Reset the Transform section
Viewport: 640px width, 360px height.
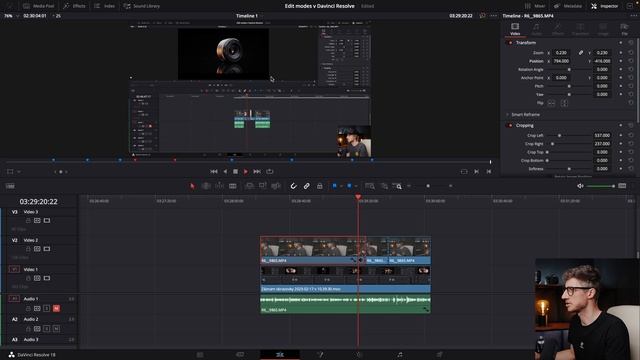pos(631,42)
